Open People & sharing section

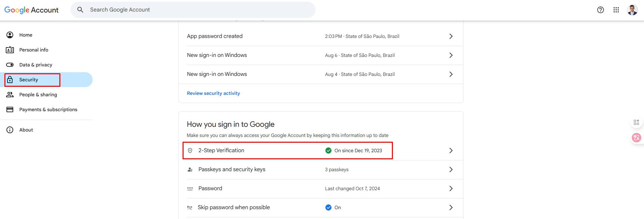[x=46, y=95]
